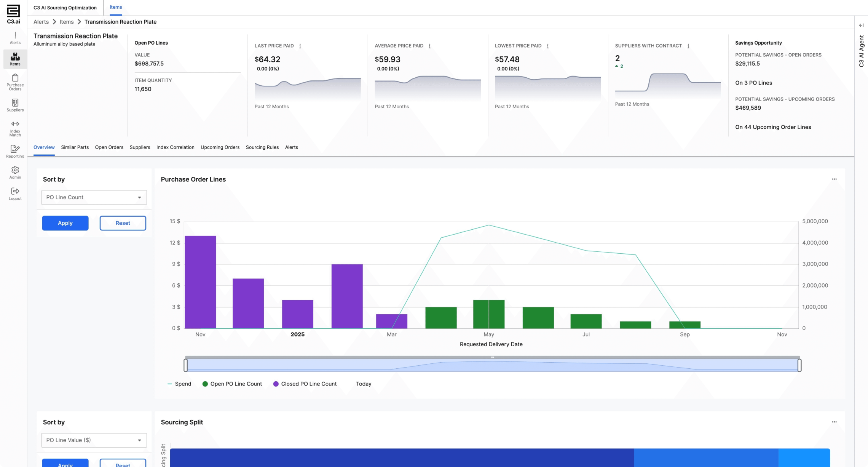
Task: Toggle Open PO Line Count legend item
Action: pyautogui.click(x=232, y=384)
